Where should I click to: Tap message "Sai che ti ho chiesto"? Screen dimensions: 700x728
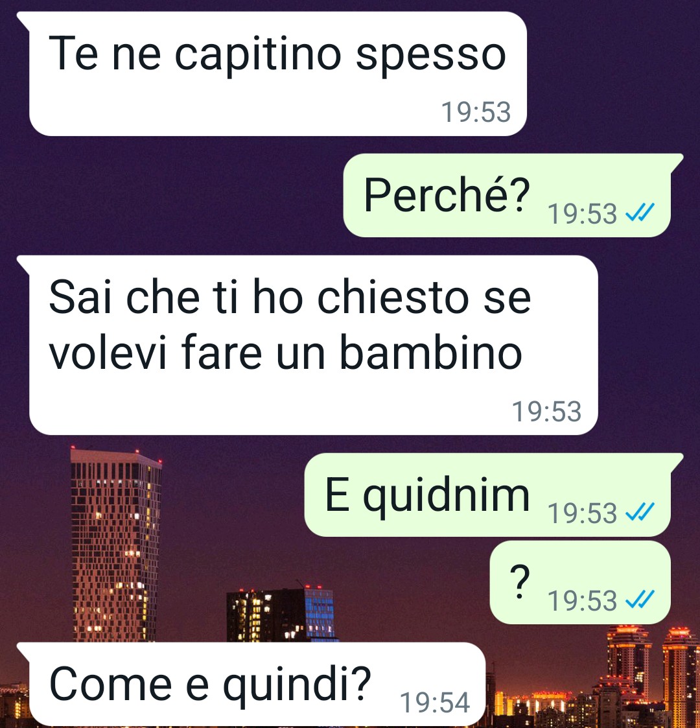pyautogui.click(x=307, y=345)
